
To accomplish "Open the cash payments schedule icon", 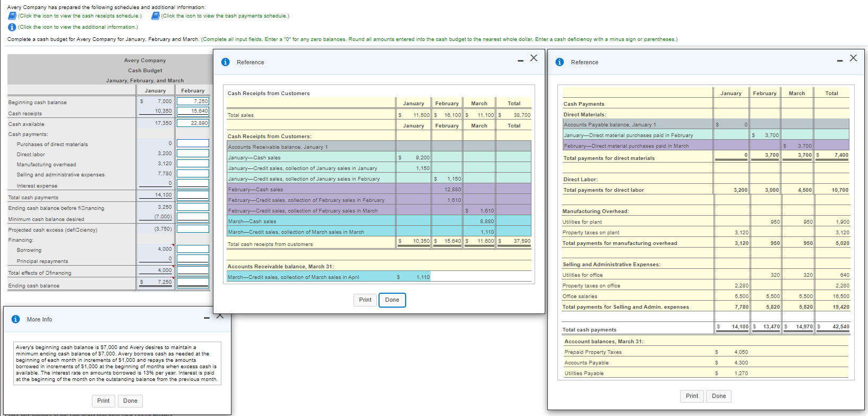I will [x=156, y=16].
